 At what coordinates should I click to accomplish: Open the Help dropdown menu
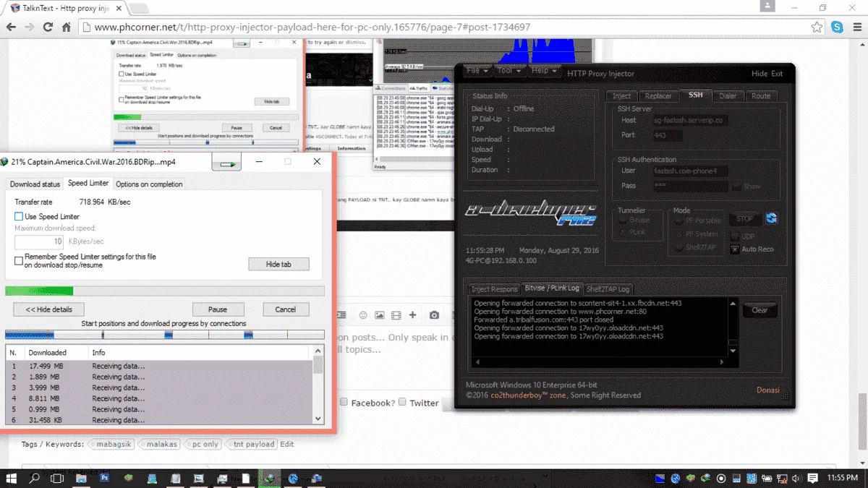tap(543, 71)
